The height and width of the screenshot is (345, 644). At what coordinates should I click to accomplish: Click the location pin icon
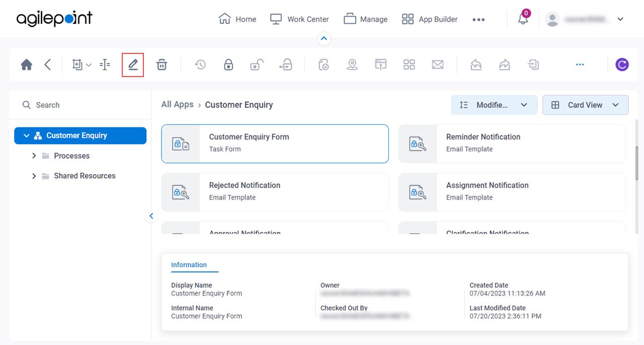click(352, 64)
